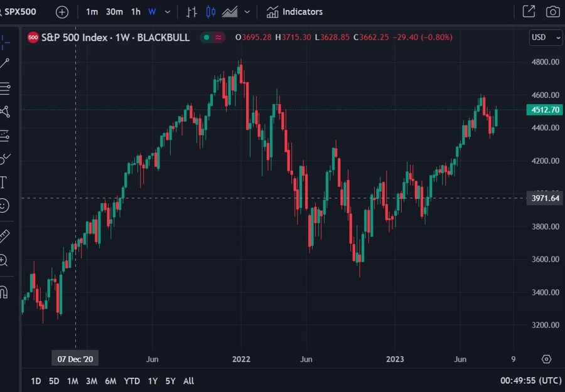Viewport: 565px width, 392px height.
Task: Switch to the 1h timeframe
Action: (136, 12)
